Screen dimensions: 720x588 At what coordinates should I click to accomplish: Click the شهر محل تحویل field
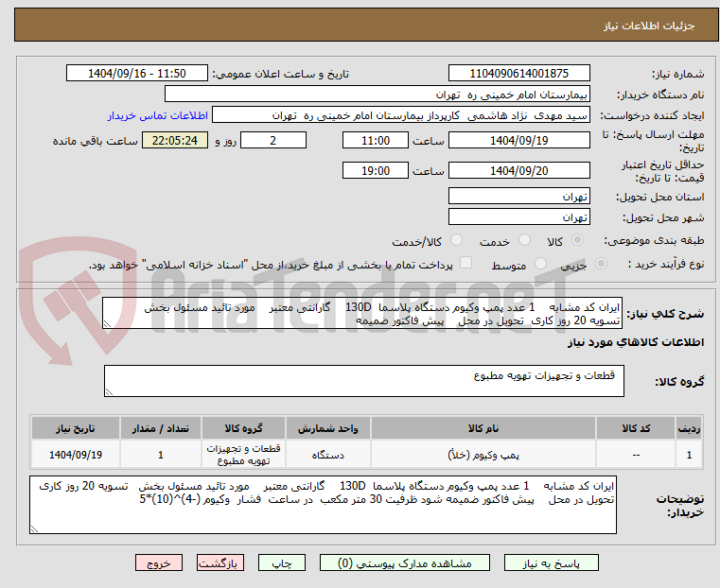pos(518,217)
